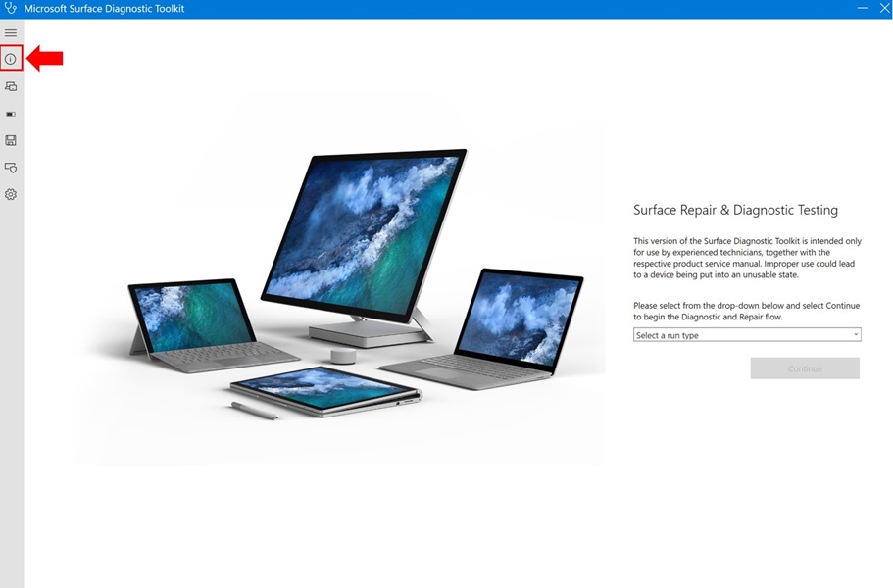Click the battery status sidebar icon
This screenshot has height=588, width=893.
(11, 113)
